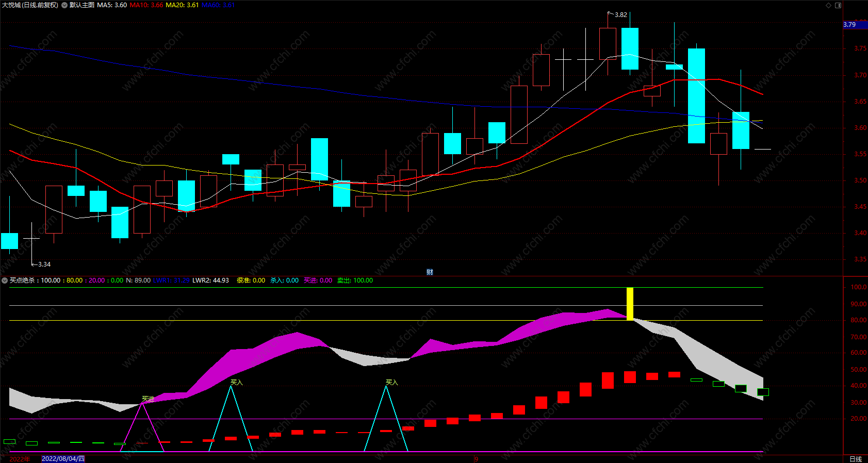868x463 pixels.
Task: Click the 日线 period label at bottom right
Action: pyautogui.click(x=856, y=459)
